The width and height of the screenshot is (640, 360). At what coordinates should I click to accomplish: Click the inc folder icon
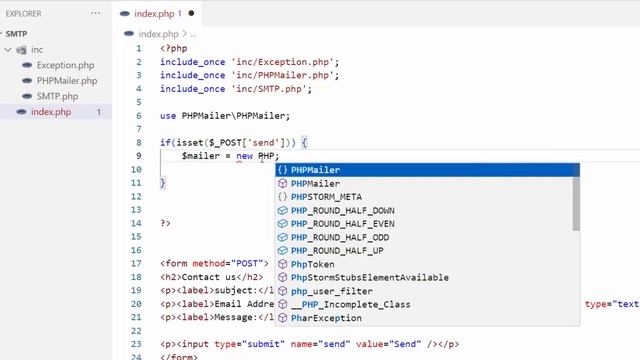[x=21, y=50]
